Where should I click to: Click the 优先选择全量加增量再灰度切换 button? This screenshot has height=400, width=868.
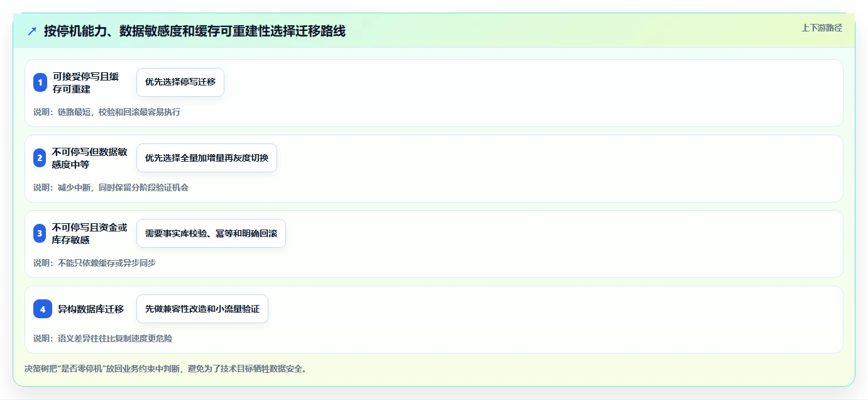(207, 158)
